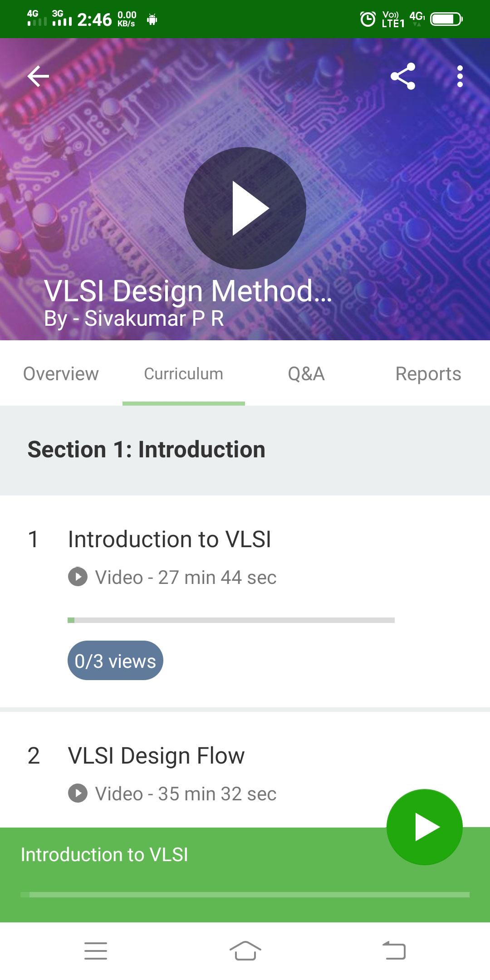Tap the 0/3 views badge
The height and width of the screenshot is (980, 490).
(115, 661)
